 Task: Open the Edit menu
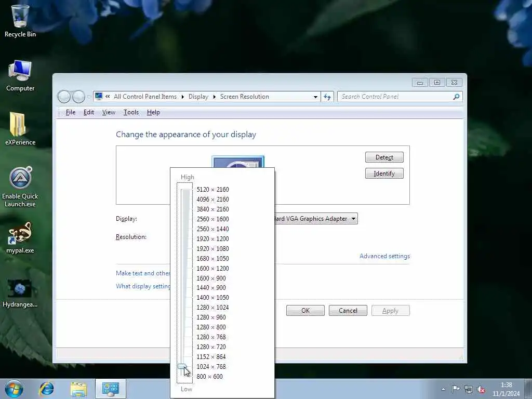click(89, 112)
